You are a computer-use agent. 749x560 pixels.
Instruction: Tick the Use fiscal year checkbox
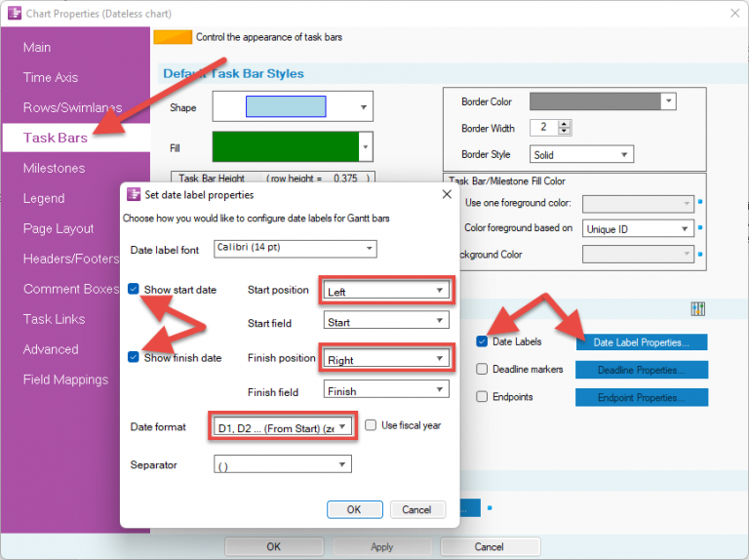[x=371, y=425]
